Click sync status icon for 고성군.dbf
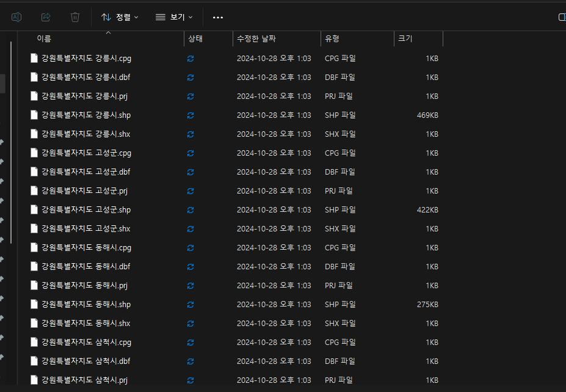This screenshot has width=566, height=392. coord(190,172)
